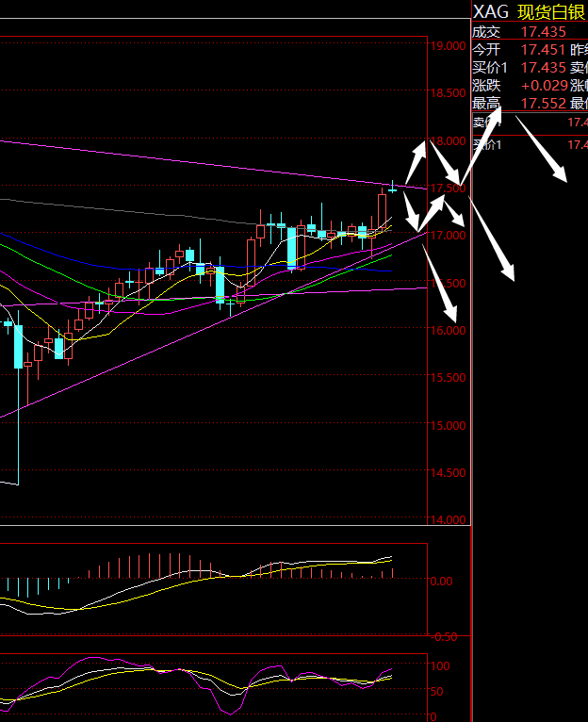Select the 今开 label

pyautogui.click(x=486, y=49)
